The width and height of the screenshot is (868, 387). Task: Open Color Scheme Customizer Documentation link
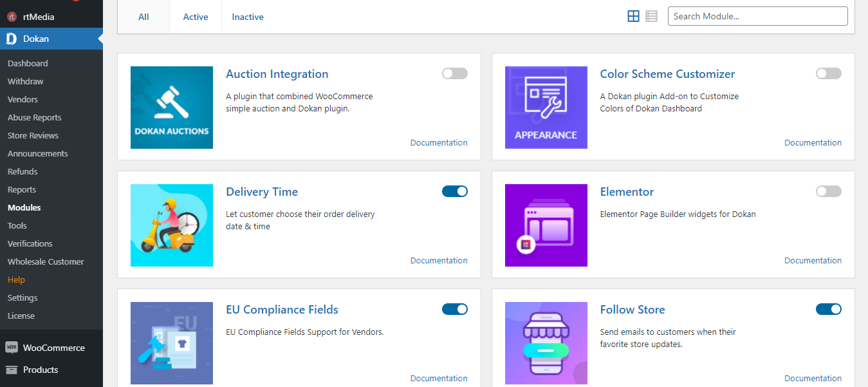pyautogui.click(x=813, y=142)
